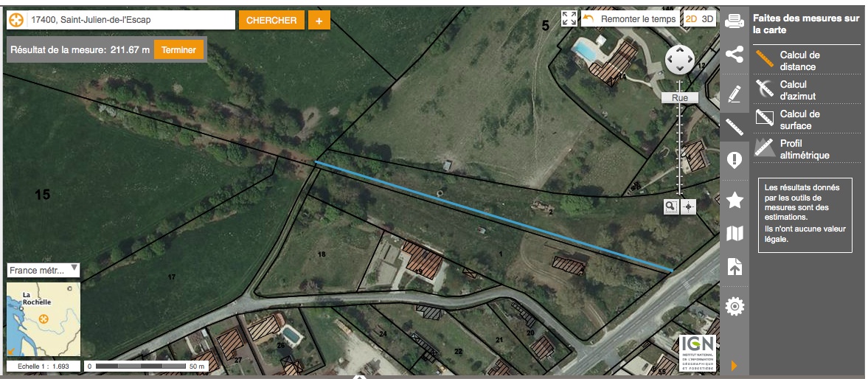The width and height of the screenshot is (868, 379).
Task: Switch to 3D view
Action: point(707,19)
